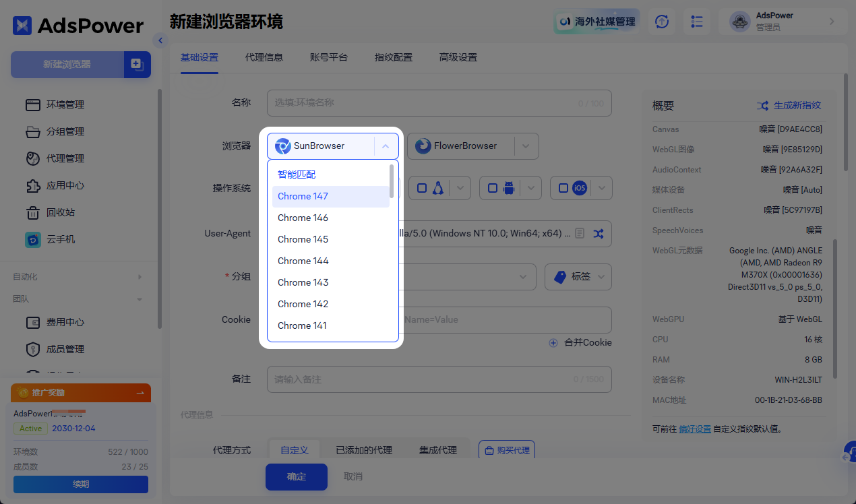Click the 海外社媒管理 banner
This screenshot has width=856, height=504.
pyautogui.click(x=597, y=22)
